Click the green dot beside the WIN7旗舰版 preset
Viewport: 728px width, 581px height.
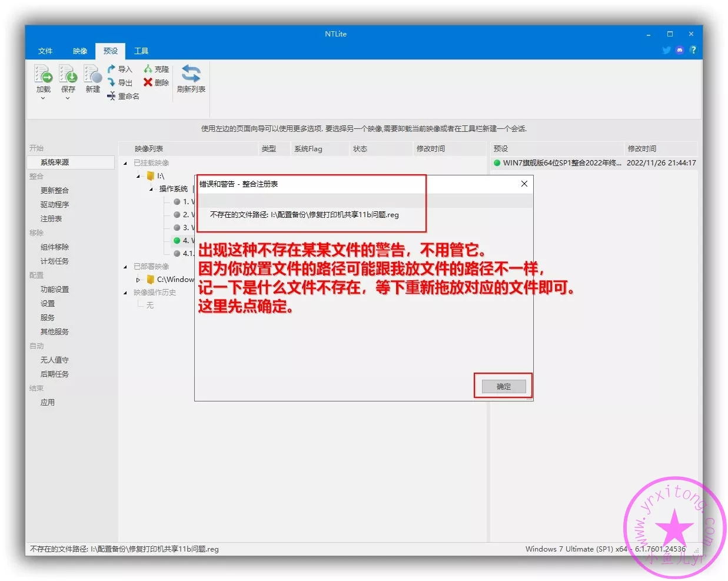point(497,163)
